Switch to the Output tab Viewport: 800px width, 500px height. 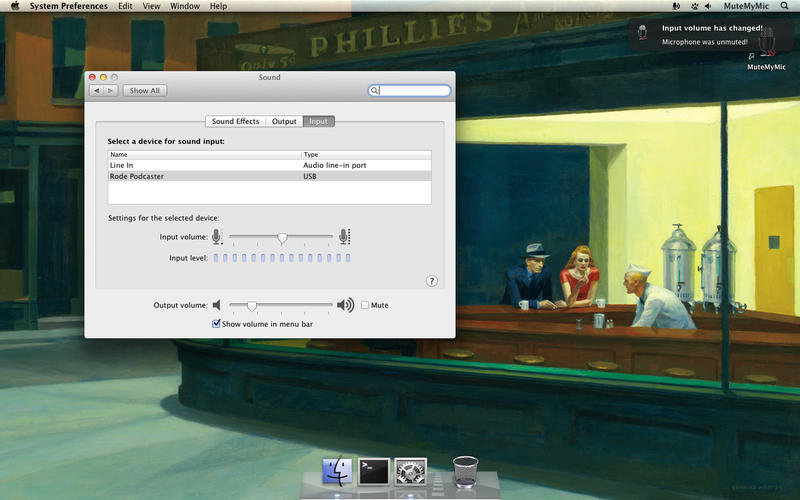284,121
